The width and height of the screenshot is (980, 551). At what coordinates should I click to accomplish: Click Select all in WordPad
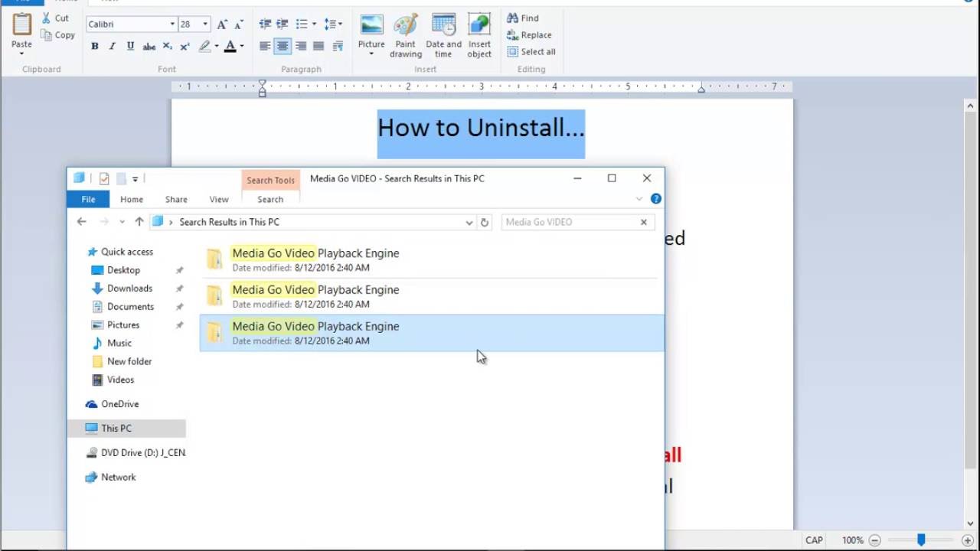531,51
